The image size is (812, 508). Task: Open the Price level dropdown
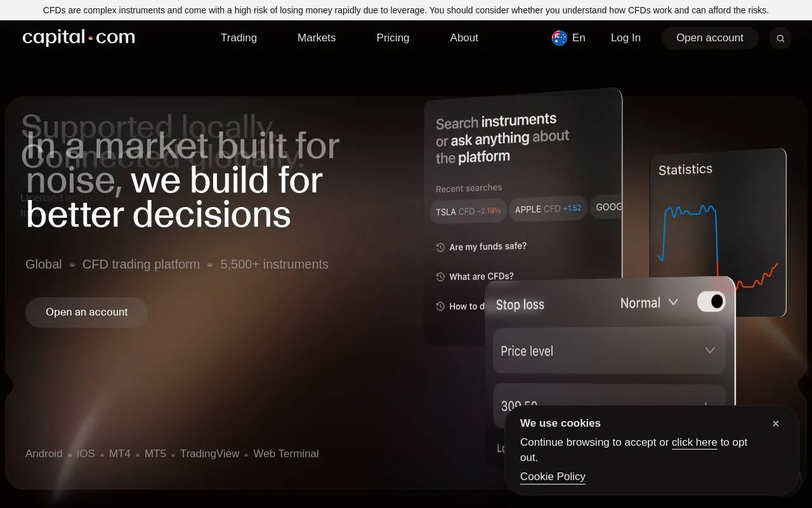point(609,351)
